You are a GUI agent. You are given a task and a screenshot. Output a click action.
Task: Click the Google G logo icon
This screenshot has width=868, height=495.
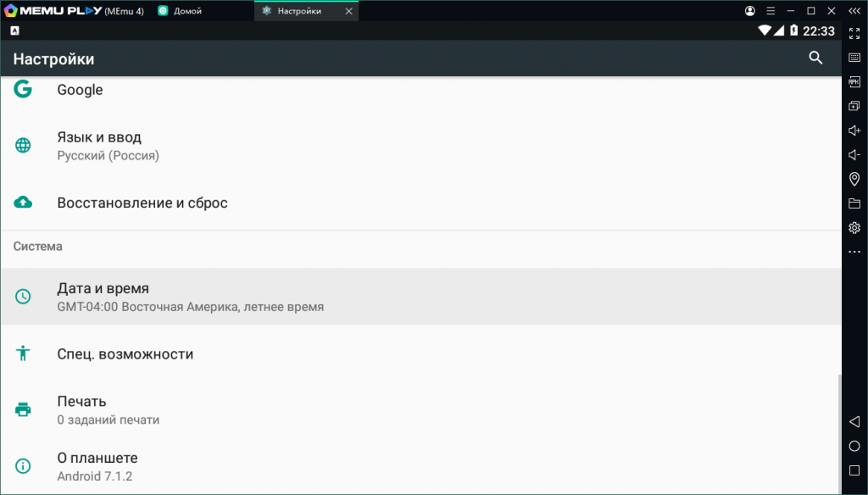pyautogui.click(x=23, y=89)
